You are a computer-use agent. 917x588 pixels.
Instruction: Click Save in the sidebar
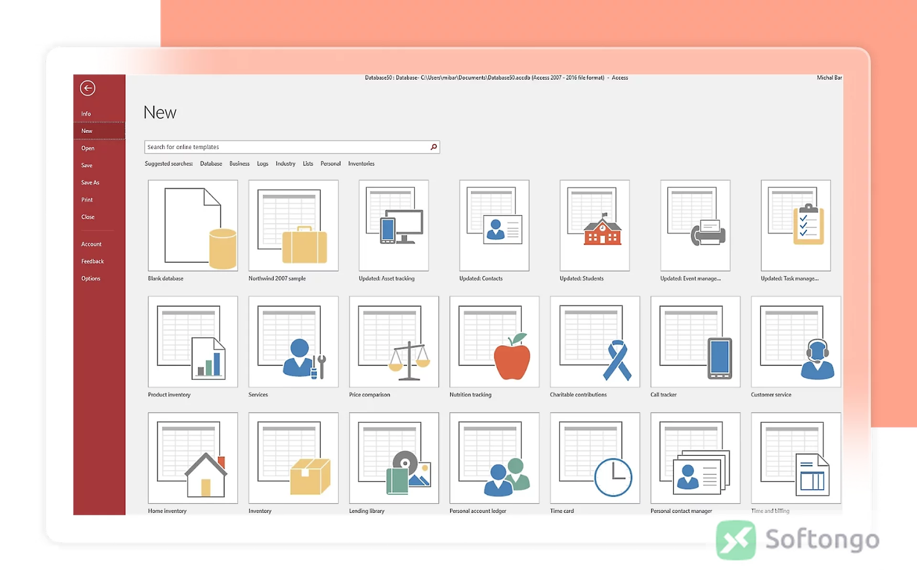pyautogui.click(x=87, y=165)
